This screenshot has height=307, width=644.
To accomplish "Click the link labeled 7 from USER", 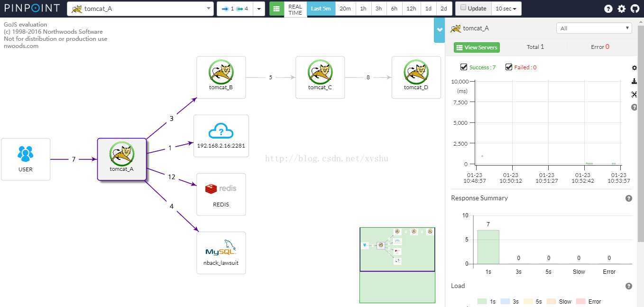I will 74,159.
